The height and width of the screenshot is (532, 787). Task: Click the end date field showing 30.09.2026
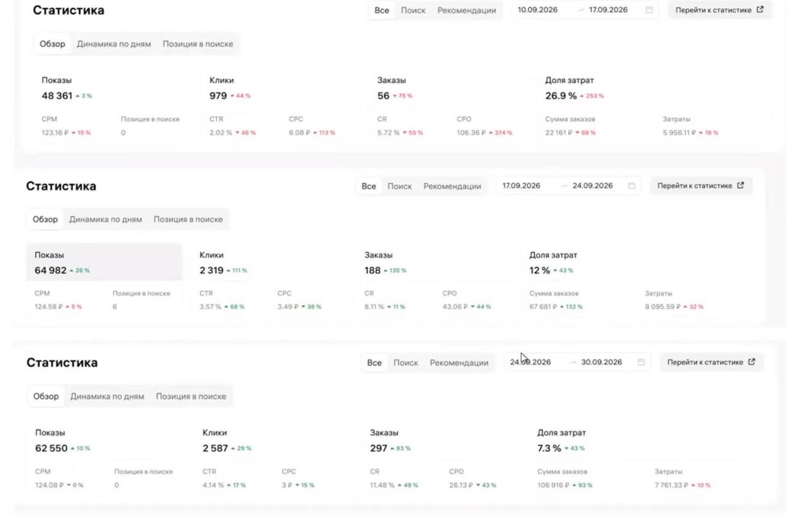pyautogui.click(x=602, y=362)
